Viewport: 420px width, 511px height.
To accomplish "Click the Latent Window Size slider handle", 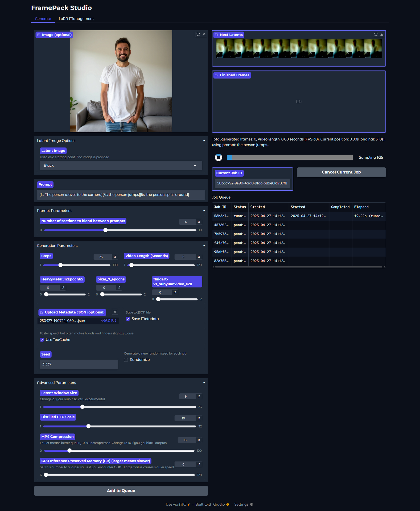I will click(x=83, y=407).
